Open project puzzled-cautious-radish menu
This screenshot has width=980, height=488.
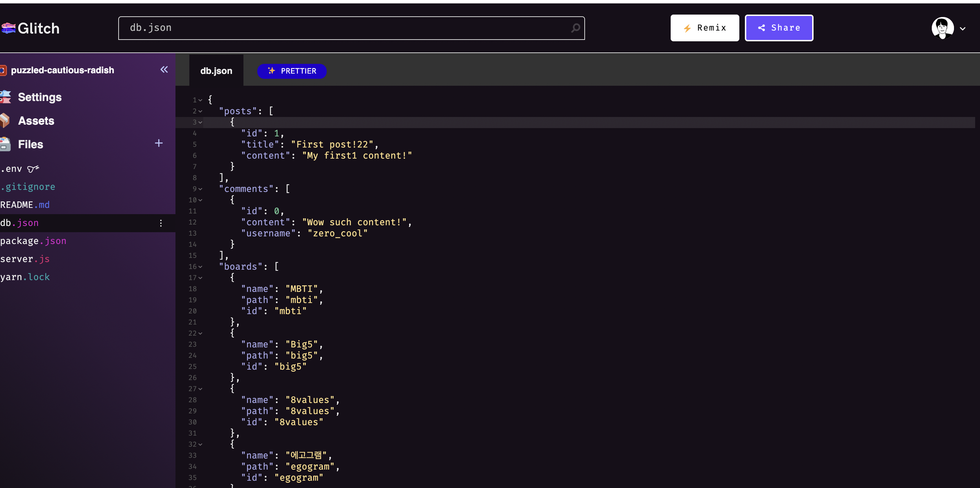[62, 70]
